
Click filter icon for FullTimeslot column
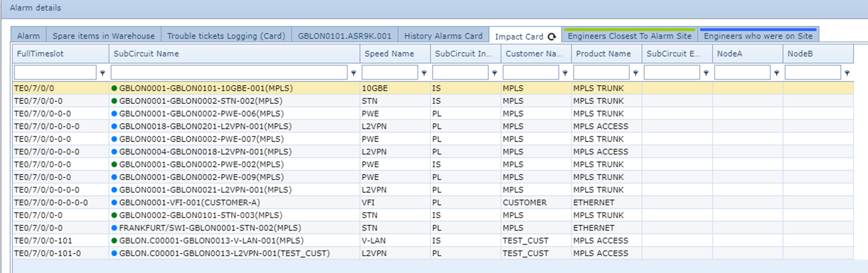[103, 73]
